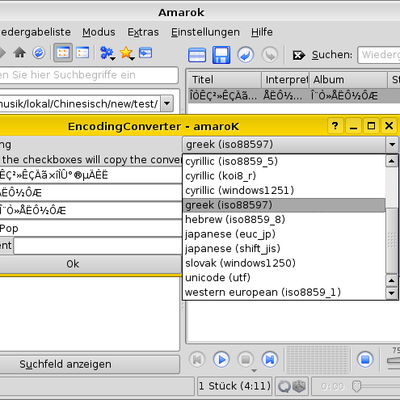Sort playlist by Titel column header
This screenshot has height=400, width=400.
224,80
